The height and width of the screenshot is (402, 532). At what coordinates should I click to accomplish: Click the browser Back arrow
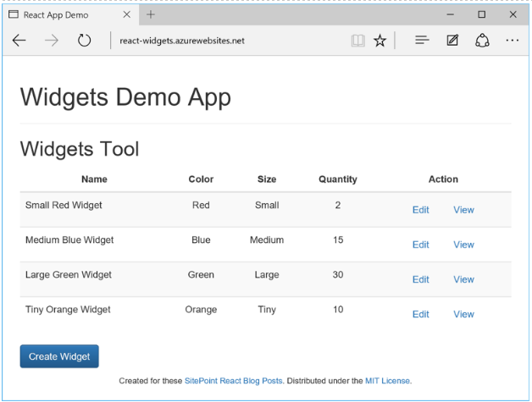19,41
